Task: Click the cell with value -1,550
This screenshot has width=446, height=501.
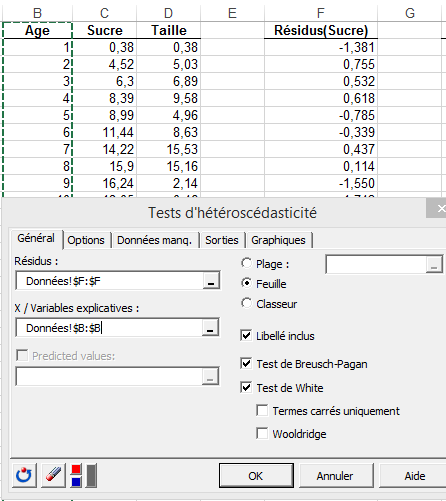Action: pos(321,183)
